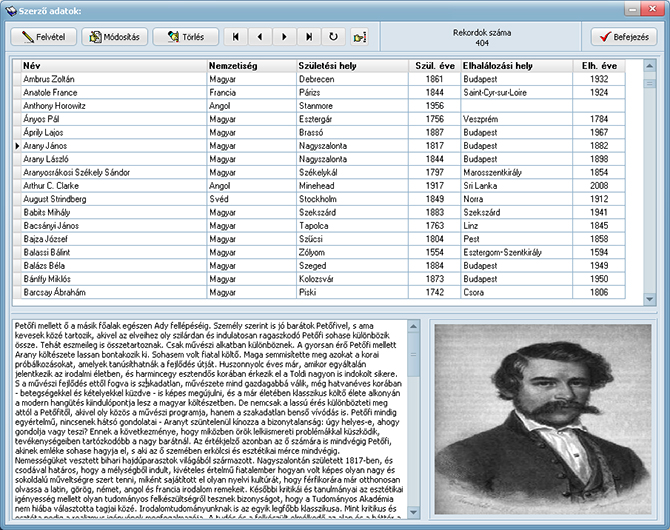Viewport: 670px width, 530px height.
Task: Click the biography text scroll down arrow
Action: click(x=413, y=512)
